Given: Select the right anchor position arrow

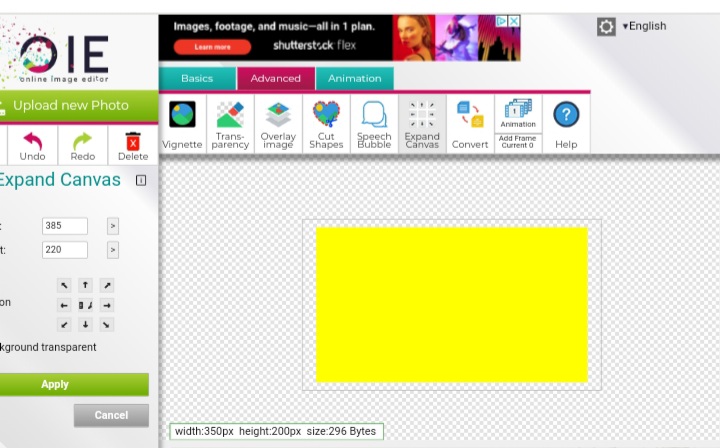Looking at the screenshot, I should [x=107, y=305].
